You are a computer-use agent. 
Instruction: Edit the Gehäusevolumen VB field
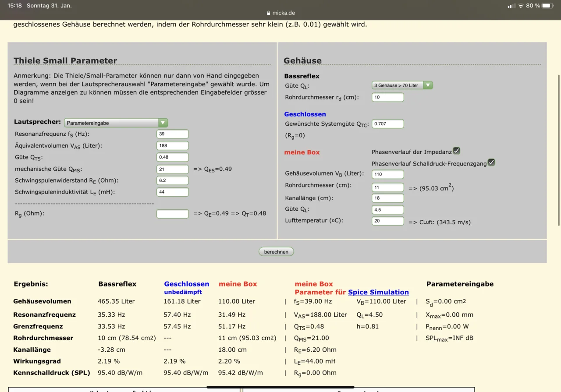387,174
